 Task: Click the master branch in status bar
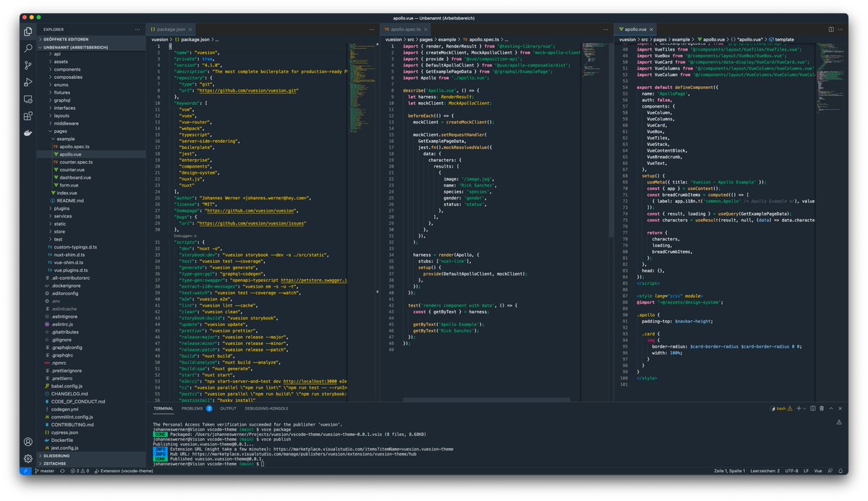point(45,471)
